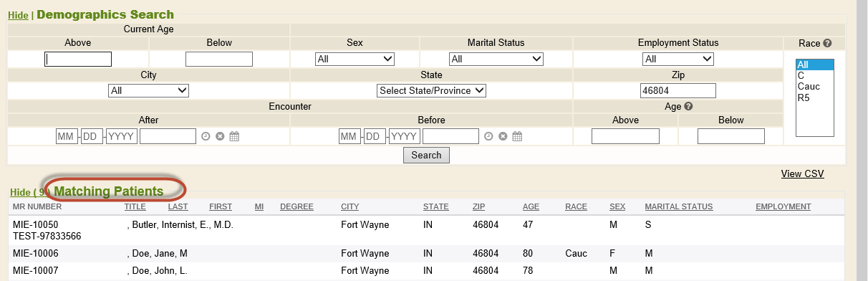Sort patients by the LAST column header
The height and width of the screenshot is (281, 868).
[178, 206]
